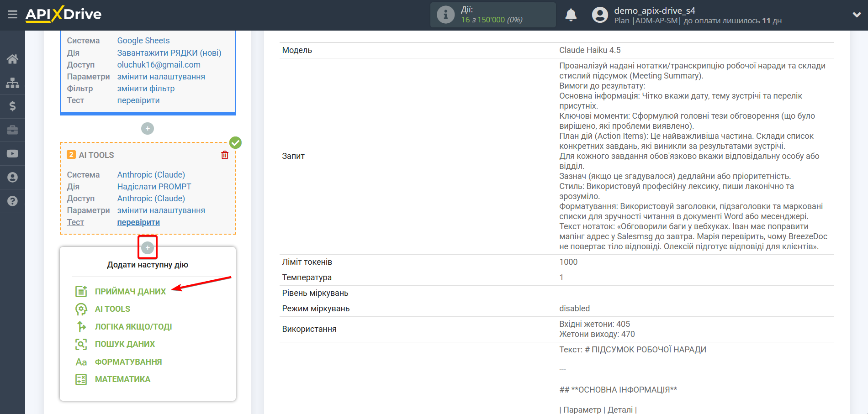Select ПРИЙМАЧ ДАНИХ menu option
868x414 pixels.
pyautogui.click(x=130, y=292)
